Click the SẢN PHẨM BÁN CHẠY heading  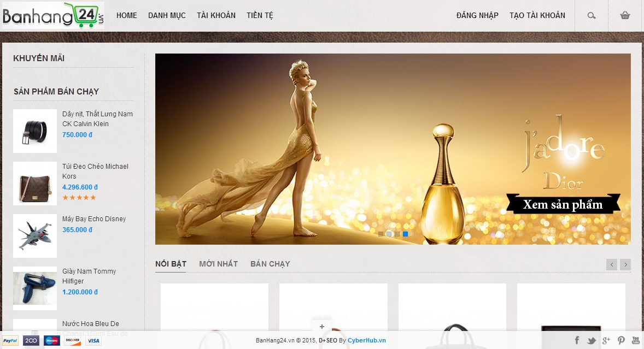[x=56, y=91]
